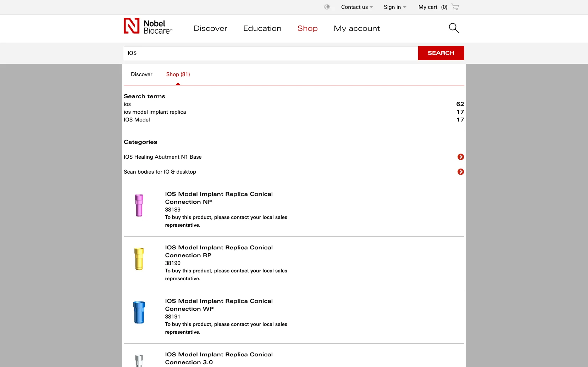588x367 pixels.
Task: Open IOS Model Implant Replica Conical Connection WP
Action: coord(219,305)
